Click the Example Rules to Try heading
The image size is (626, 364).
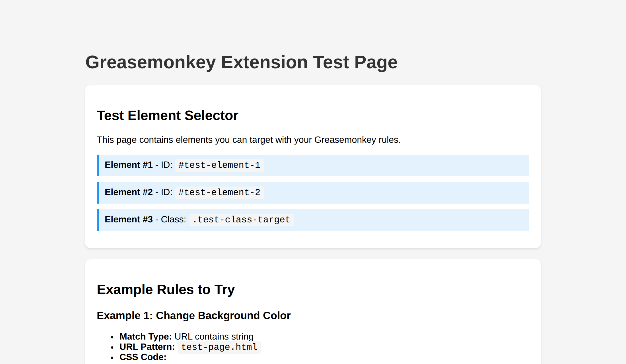pos(166,289)
